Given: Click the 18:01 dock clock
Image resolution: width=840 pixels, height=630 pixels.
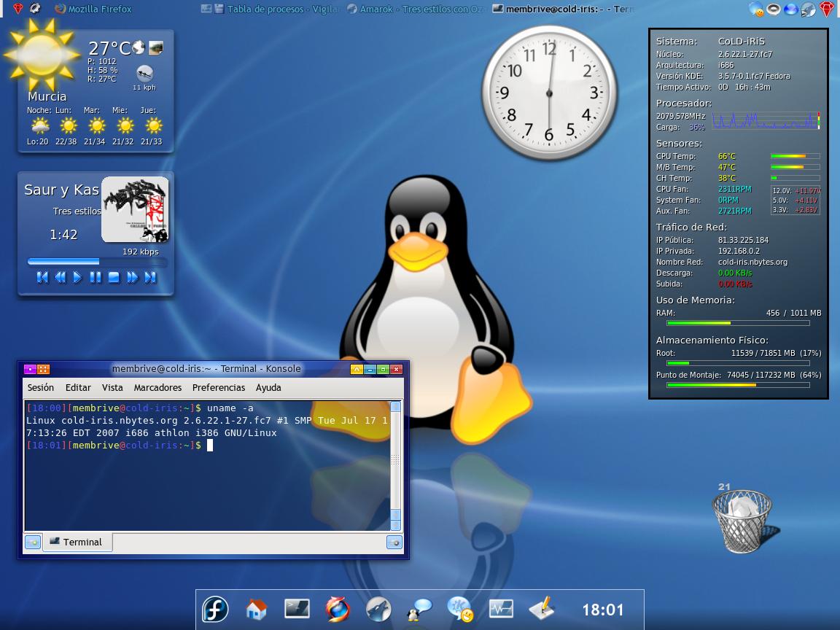Looking at the screenshot, I should coord(603,610).
